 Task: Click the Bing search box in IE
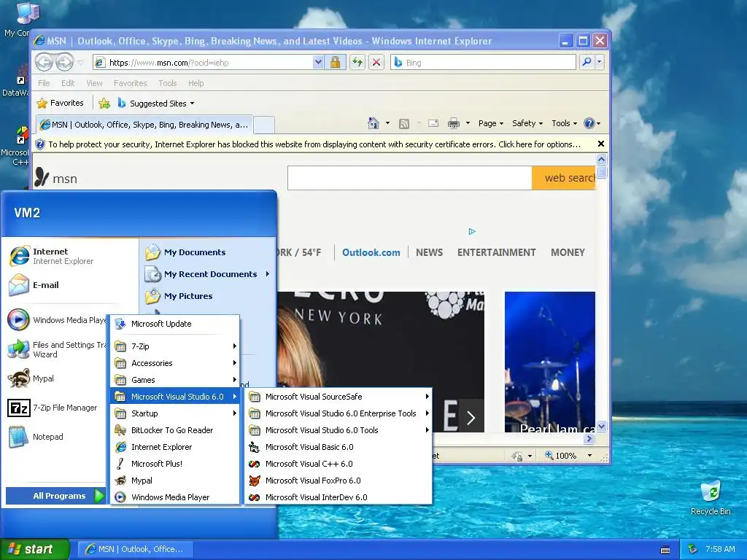(483, 63)
